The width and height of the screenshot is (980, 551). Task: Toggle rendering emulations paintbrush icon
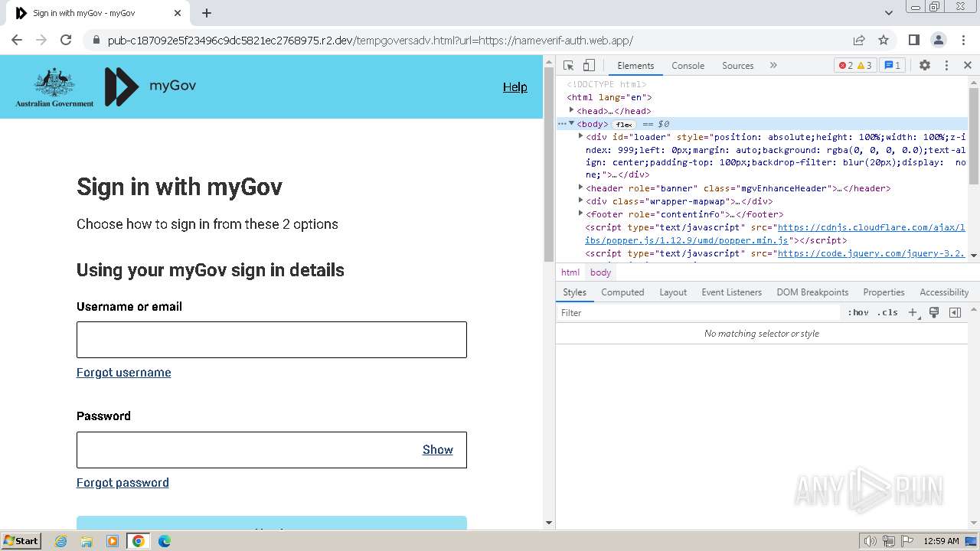934,312
